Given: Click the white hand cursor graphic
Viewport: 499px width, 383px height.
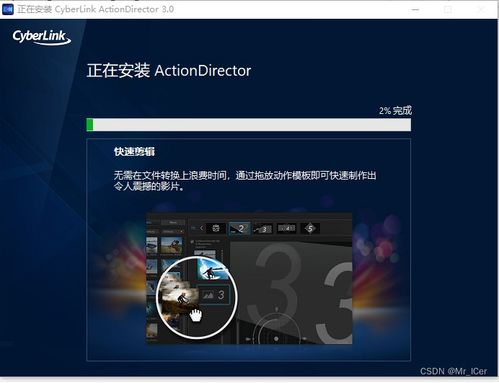Looking at the screenshot, I should [196, 315].
